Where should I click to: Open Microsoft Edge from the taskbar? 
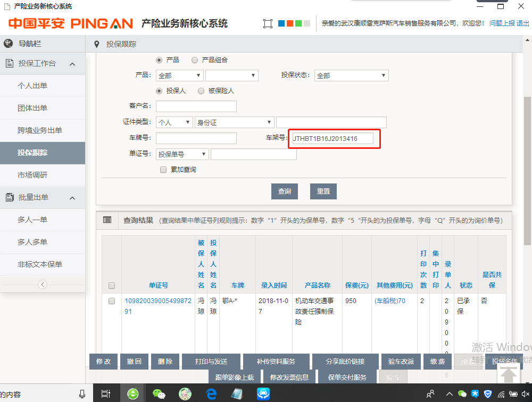211,393
